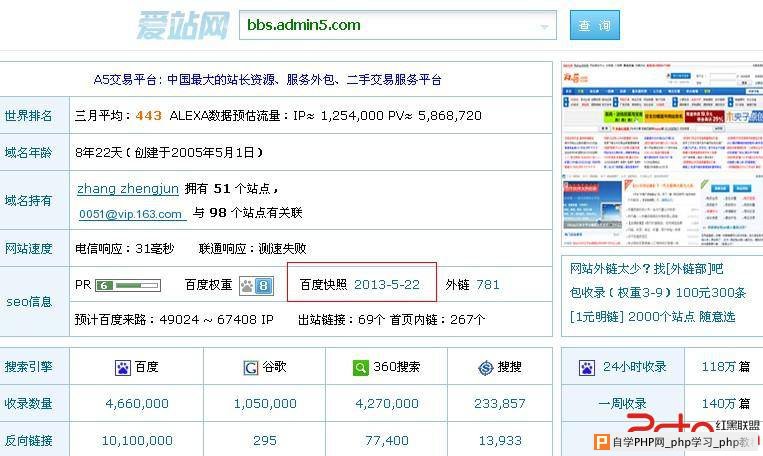Click the 域名年龄 row label

click(28, 153)
